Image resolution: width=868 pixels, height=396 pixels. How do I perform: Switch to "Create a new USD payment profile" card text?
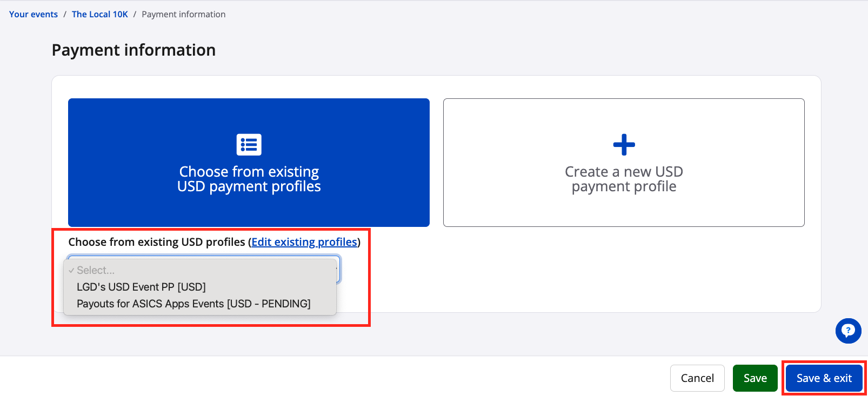pyautogui.click(x=624, y=179)
